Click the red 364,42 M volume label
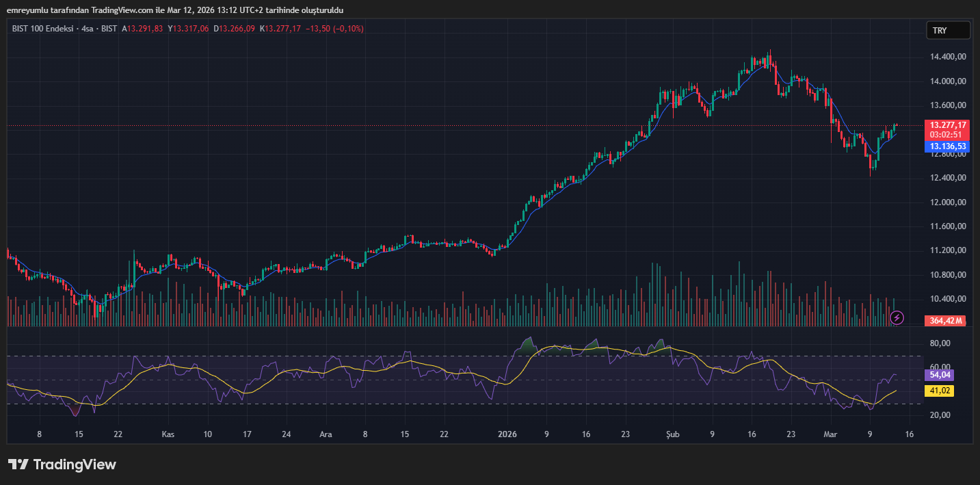This screenshot has height=485, width=980. point(946,321)
